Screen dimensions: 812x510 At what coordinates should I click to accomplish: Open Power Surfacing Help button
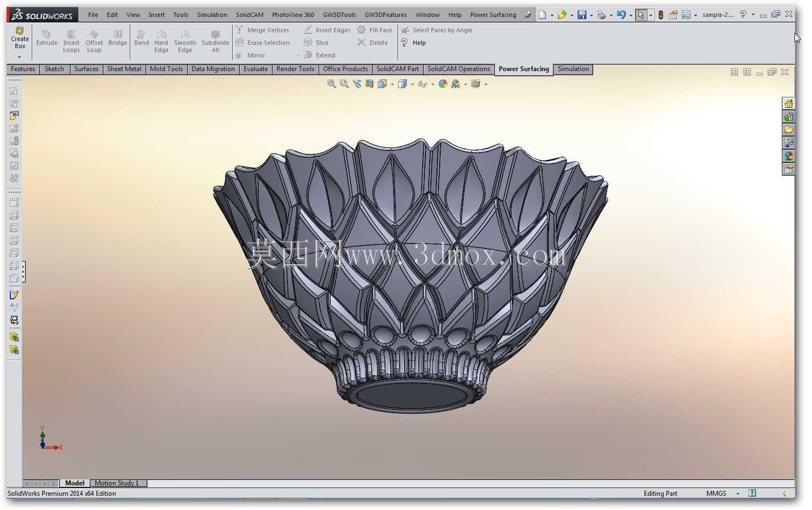(413, 43)
